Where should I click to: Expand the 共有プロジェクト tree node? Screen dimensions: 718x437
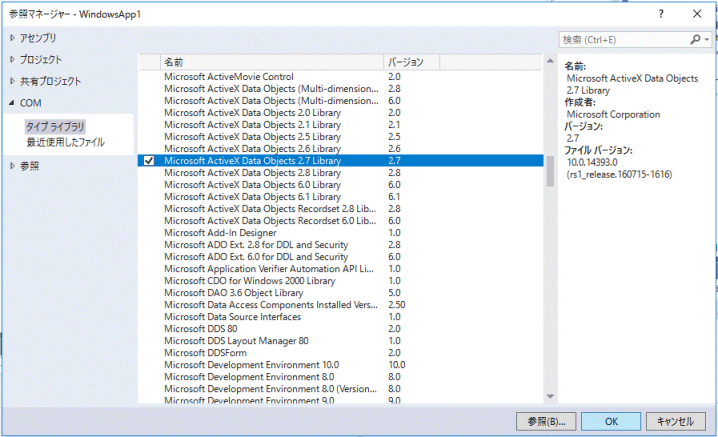(x=12, y=81)
